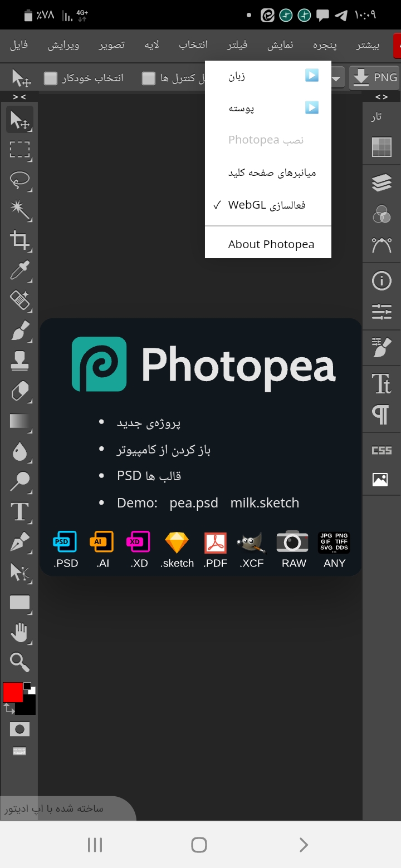Screen dimensions: 401x868
Task: Toggle the کنترل ها checkbox
Action: point(148,78)
